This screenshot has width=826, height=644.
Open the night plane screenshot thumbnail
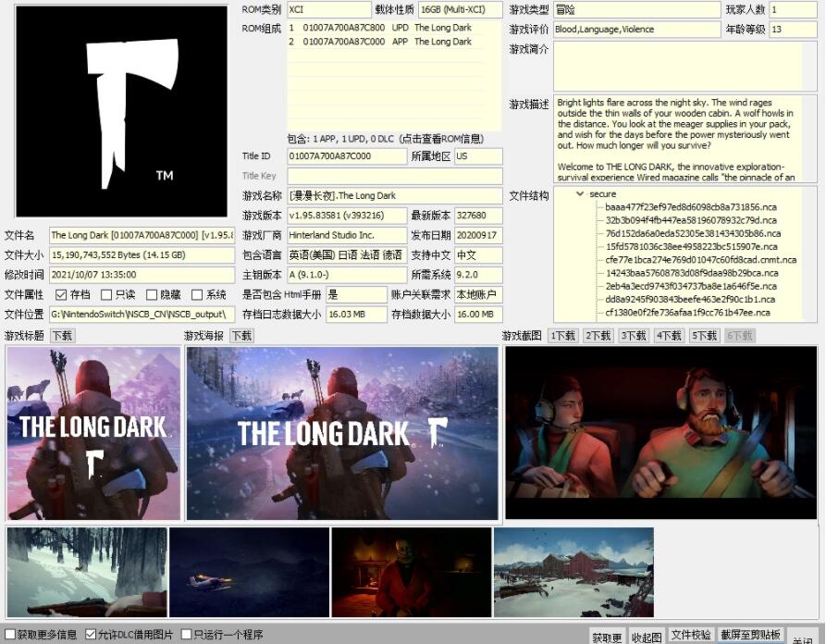point(249,573)
